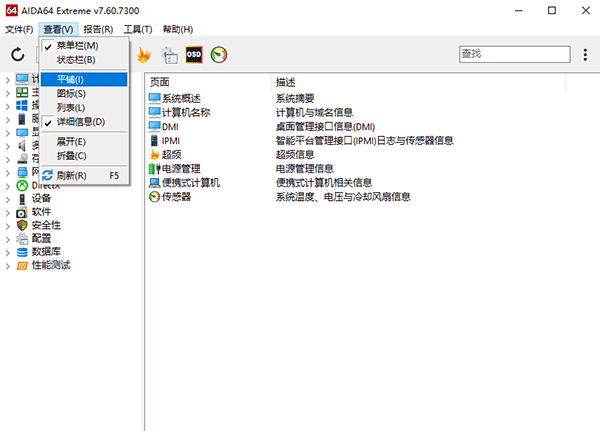The image size is (600, 431).
Task: Expand the speaker icon row chevron
Action: pos(7,146)
